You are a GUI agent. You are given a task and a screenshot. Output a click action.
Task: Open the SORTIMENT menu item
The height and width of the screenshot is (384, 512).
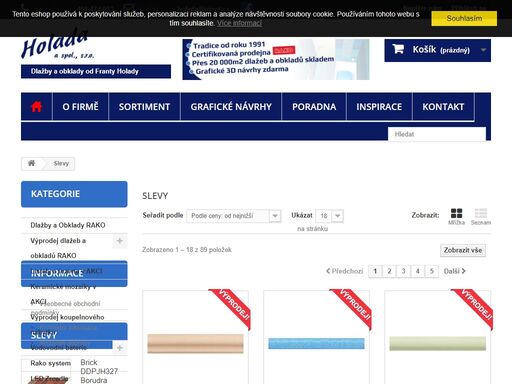(144, 107)
